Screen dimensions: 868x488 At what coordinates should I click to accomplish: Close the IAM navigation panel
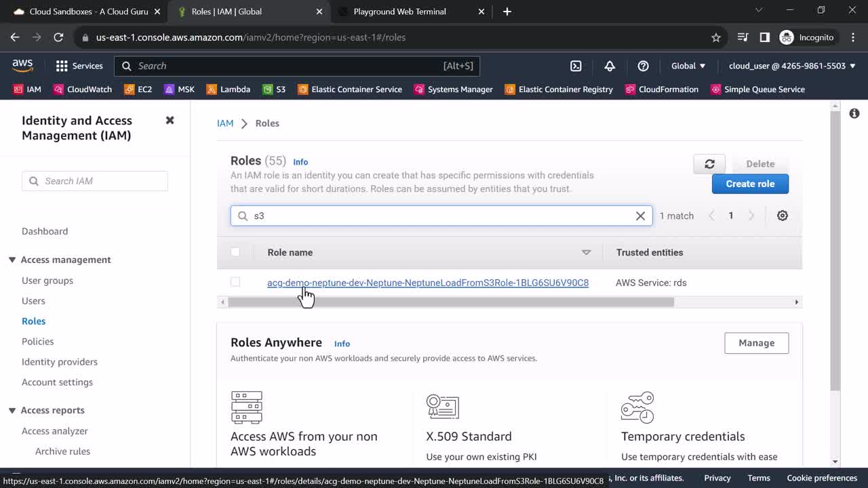(x=170, y=120)
